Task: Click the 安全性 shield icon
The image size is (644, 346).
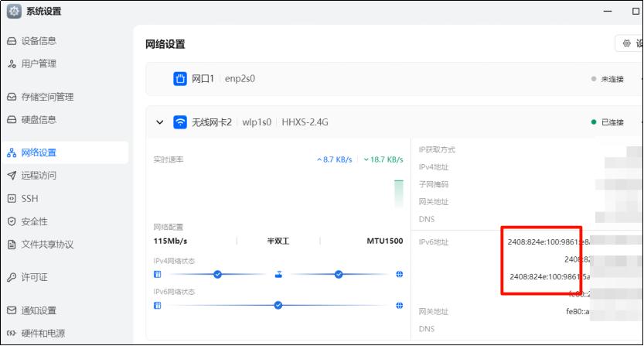Action: click(12, 221)
